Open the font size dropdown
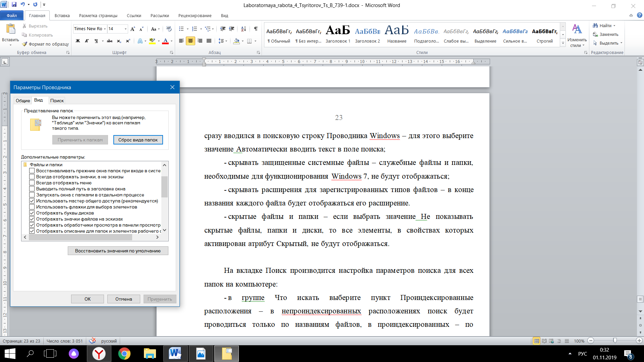This screenshot has height=362, width=644. point(125,29)
